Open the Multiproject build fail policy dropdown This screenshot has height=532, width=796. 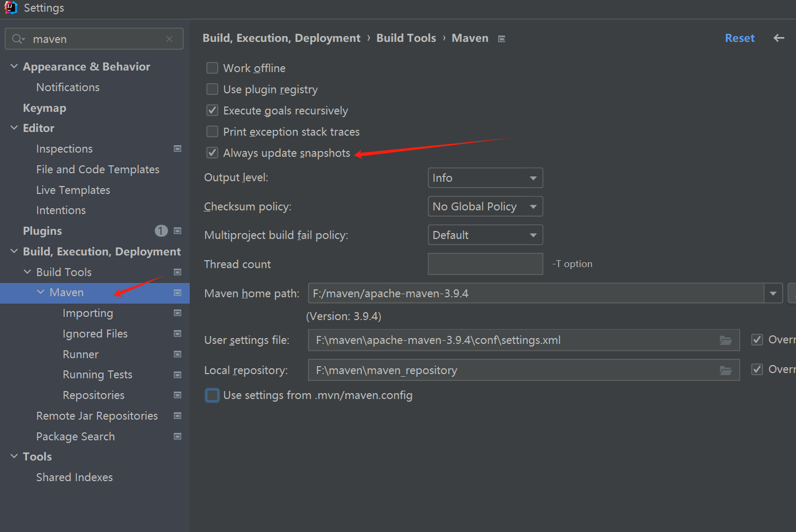[485, 235]
